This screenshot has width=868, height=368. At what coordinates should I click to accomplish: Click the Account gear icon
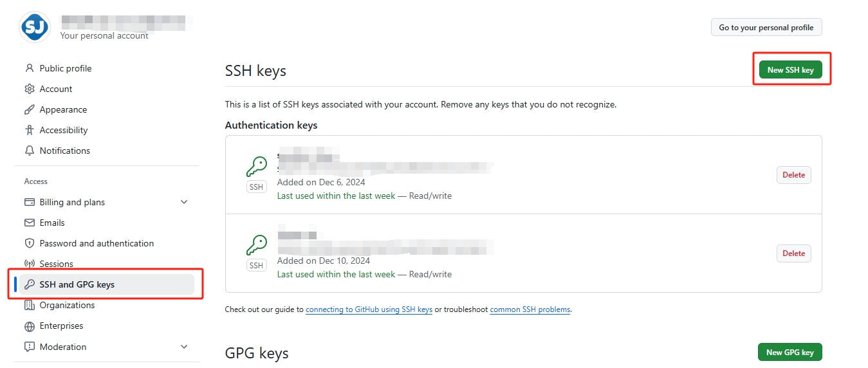pos(29,89)
